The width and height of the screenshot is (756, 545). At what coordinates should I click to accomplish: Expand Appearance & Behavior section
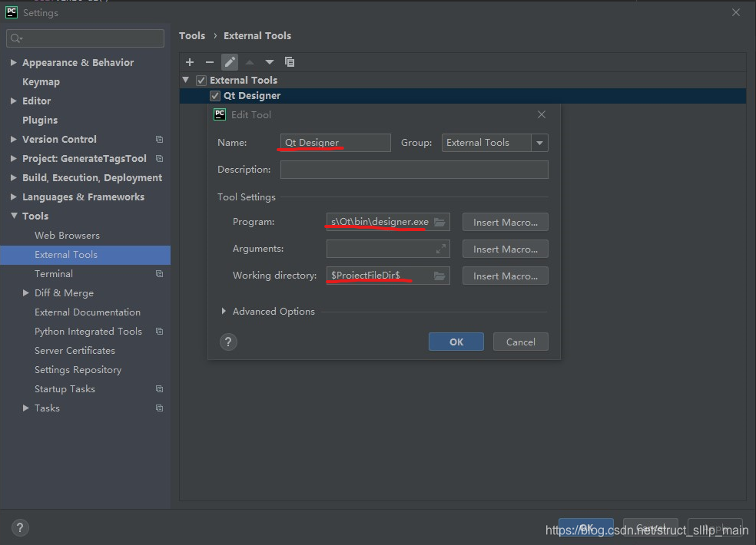14,63
